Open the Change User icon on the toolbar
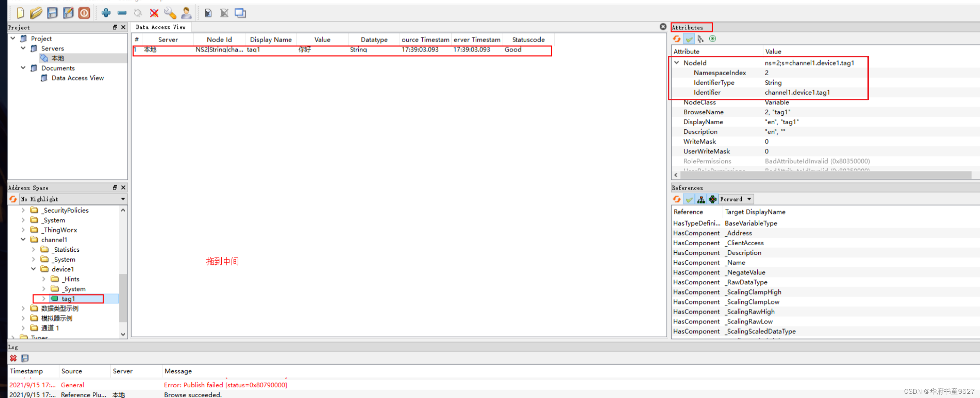 [186, 12]
